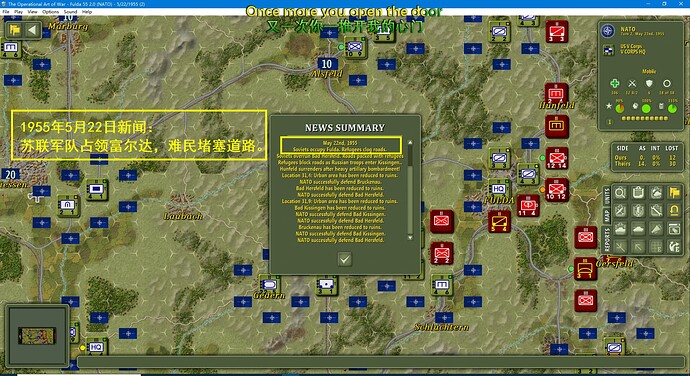Click the back arrow beside the flag icon
This screenshot has width=690, height=376.
pos(32,30)
